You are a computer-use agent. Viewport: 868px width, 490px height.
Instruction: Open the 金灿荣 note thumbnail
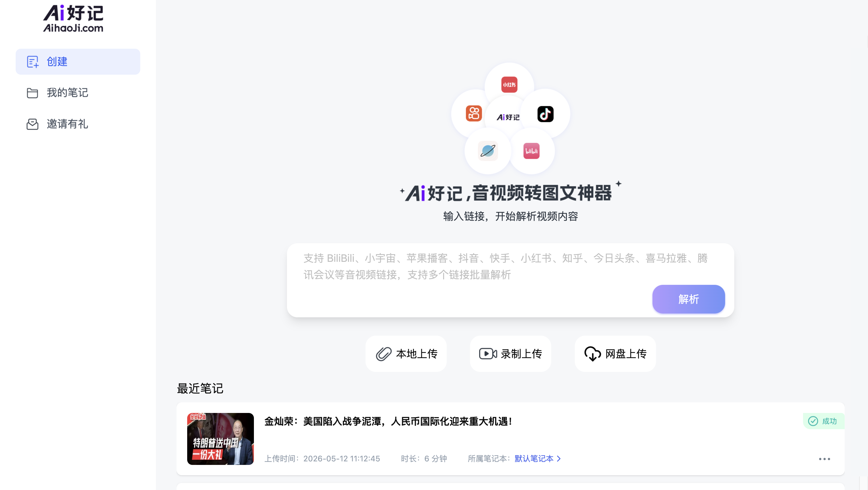[x=220, y=439]
